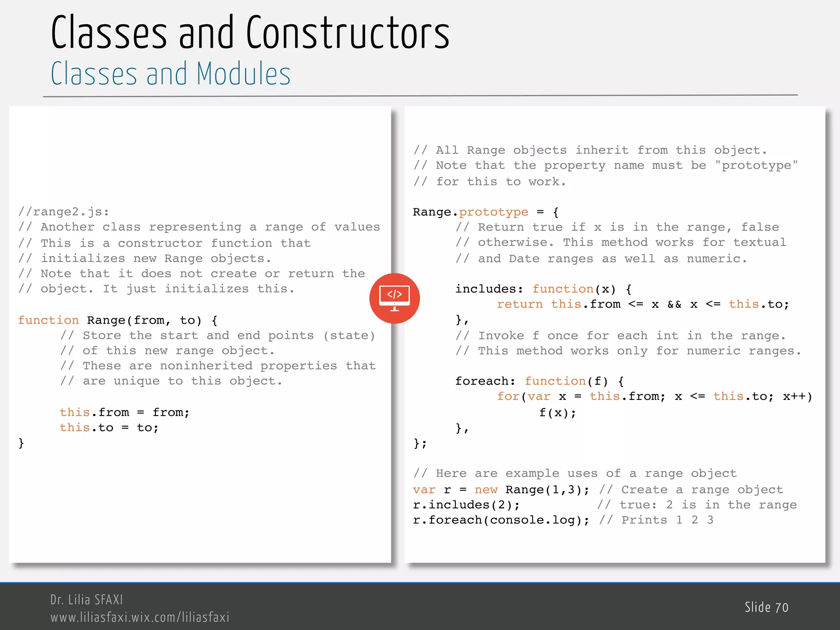Click the r.includes(2); statement
The height and width of the screenshot is (630, 840).
pyautogui.click(x=466, y=504)
